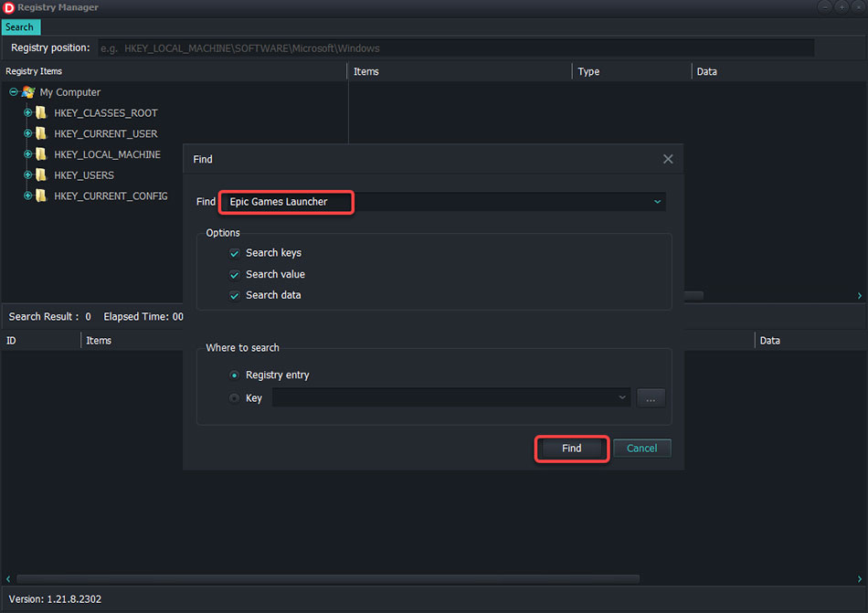Click the upper Data column header
The height and width of the screenshot is (613, 868).
[707, 71]
